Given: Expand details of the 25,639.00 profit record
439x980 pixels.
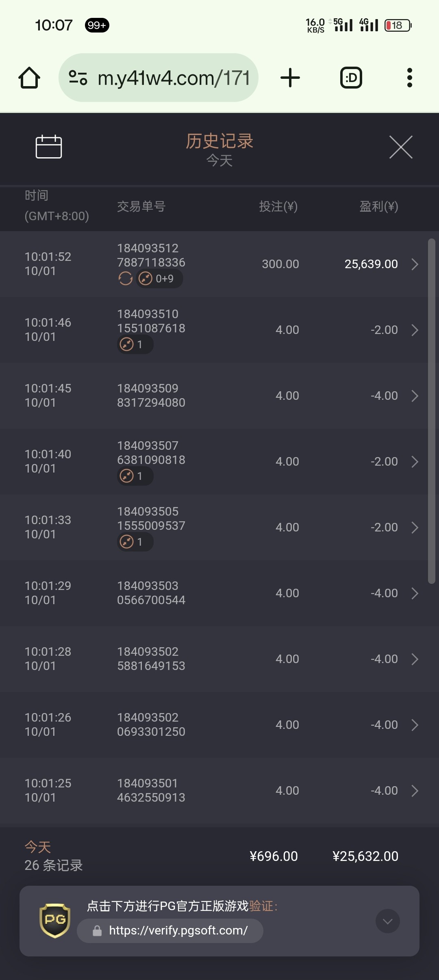Looking at the screenshot, I should pyautogui.click(x=415, y=264).
